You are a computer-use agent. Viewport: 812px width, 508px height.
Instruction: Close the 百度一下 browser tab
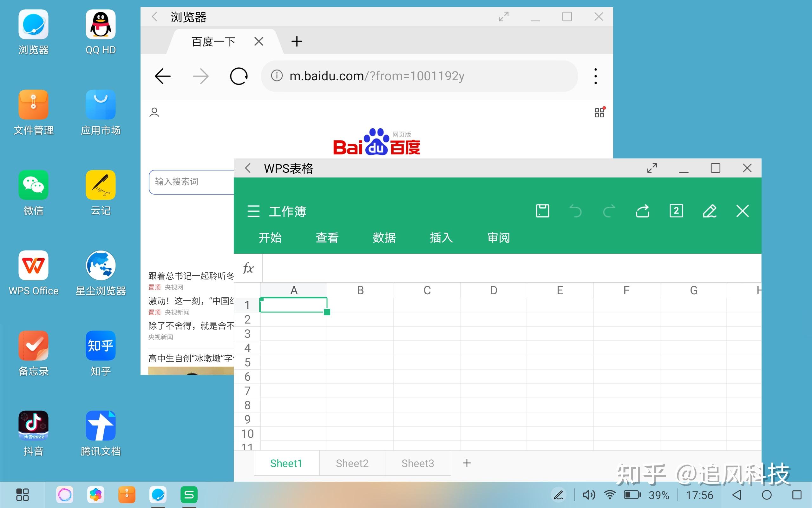click(259, 41)
